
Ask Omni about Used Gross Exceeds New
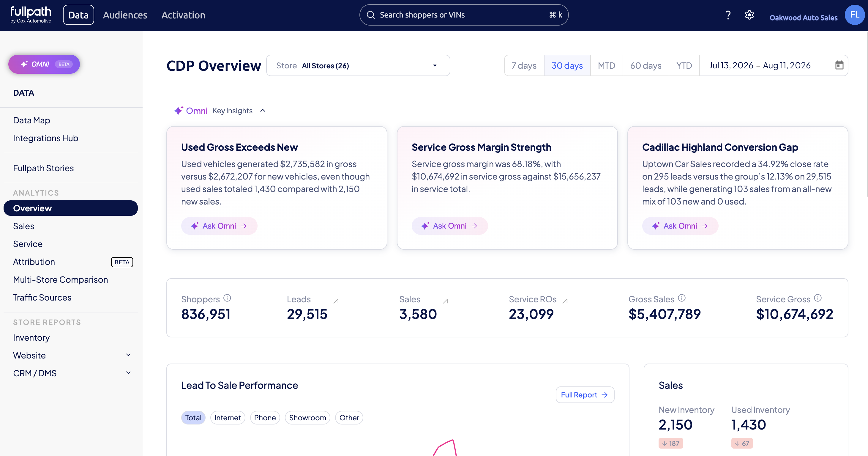tap(219, 226)
